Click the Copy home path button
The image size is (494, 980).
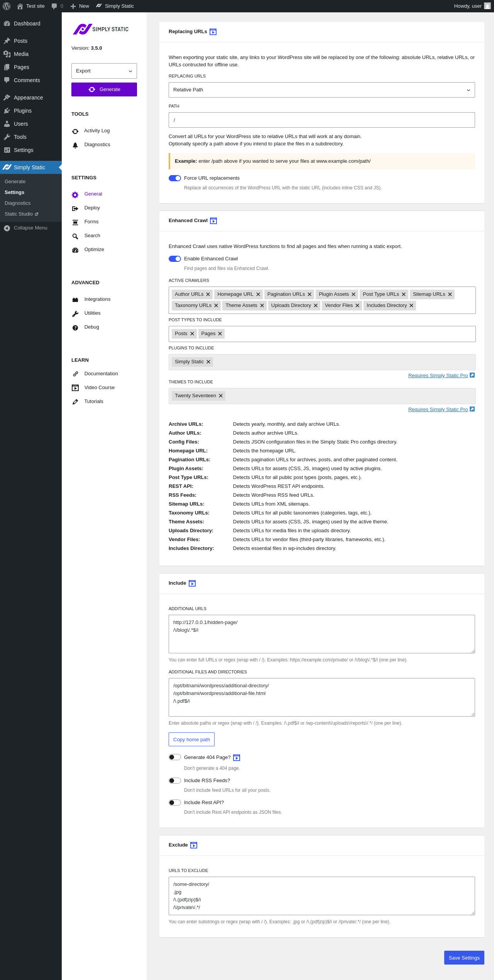(x=191, y=739)
